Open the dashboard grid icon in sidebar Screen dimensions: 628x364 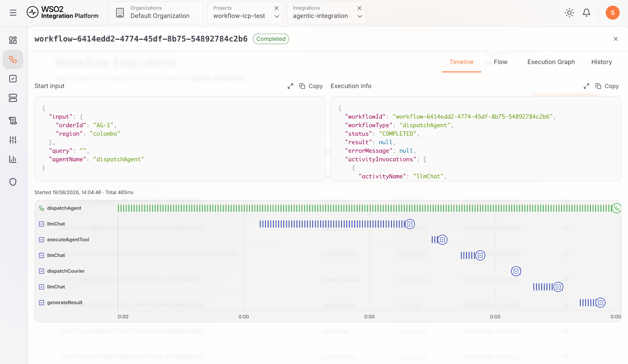click(x=13, y=40)
